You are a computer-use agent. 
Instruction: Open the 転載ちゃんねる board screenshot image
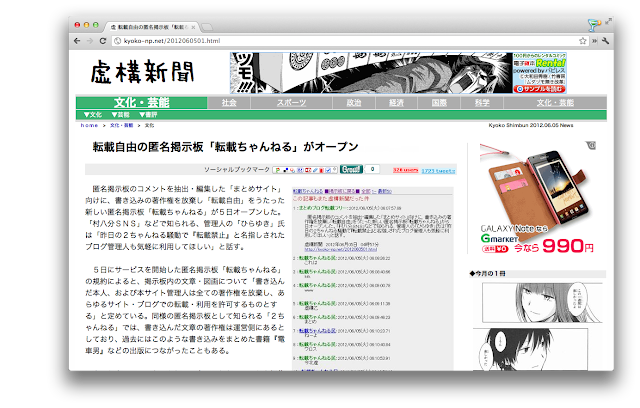point(373,279)
